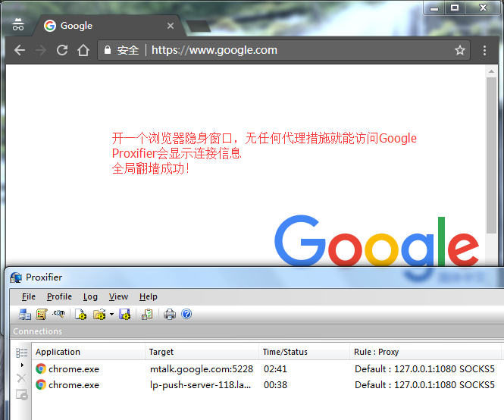Click the Chrome vertical scrollbar thumb
Viewport: 504px width, 420px height.
(491, 155)
